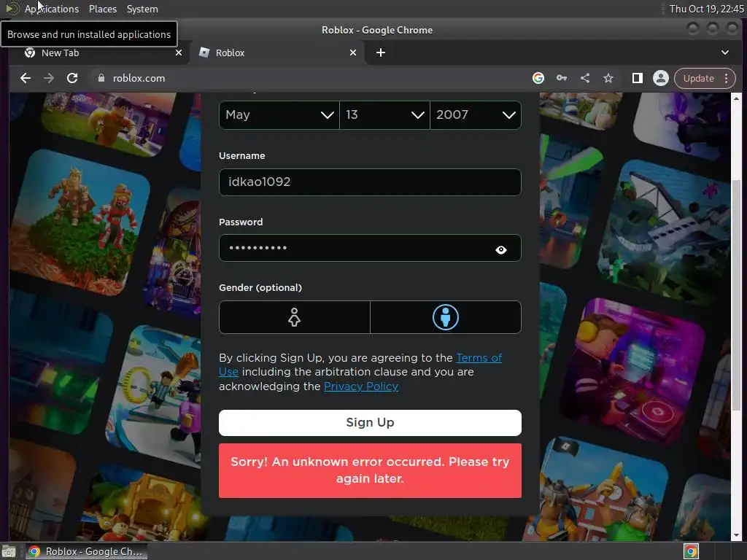Open the Chrome profile avatar
This screenshot has width=747, height=560.
661,78
